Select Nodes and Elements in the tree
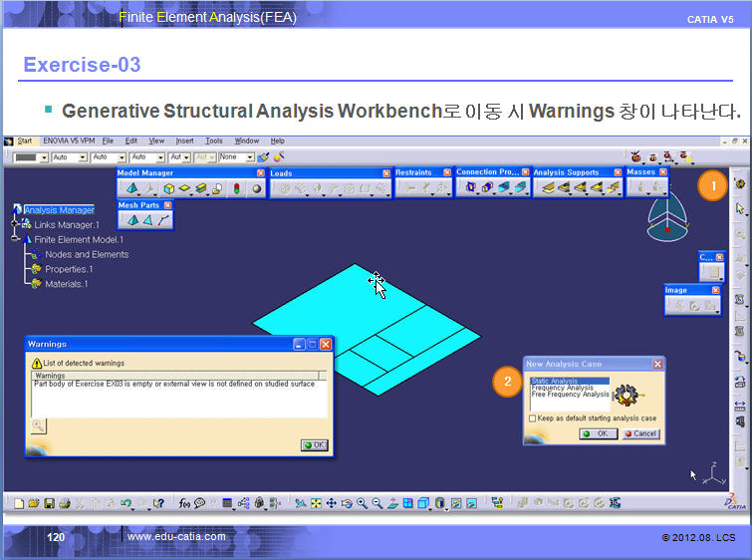Image resolution: width=752 pixels, height=560 pixels. (x=87, y=254)
